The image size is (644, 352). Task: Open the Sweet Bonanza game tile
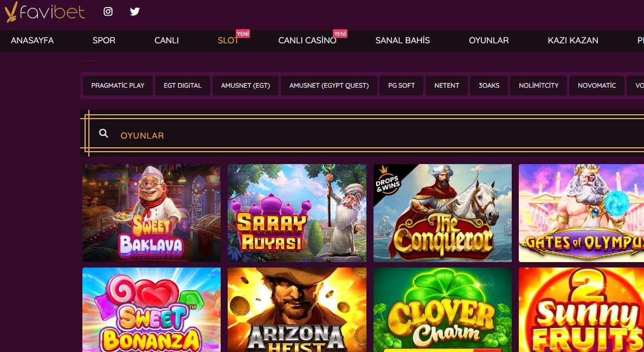pos(152,310)
